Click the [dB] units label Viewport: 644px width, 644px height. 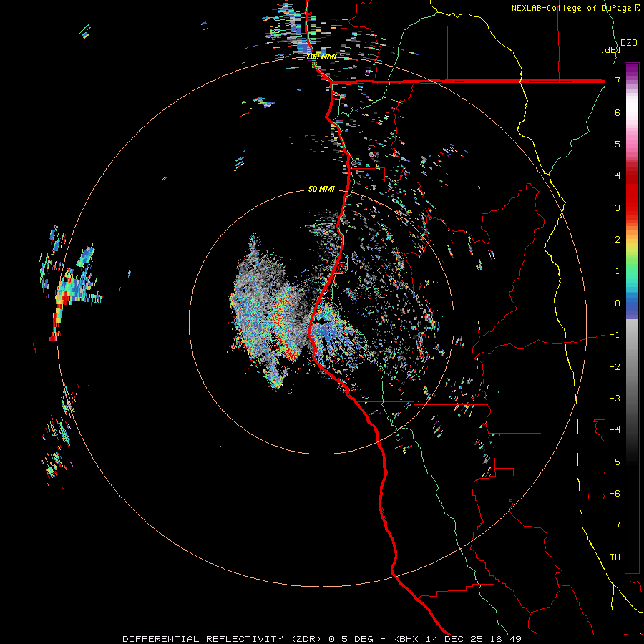click(610, 49)
